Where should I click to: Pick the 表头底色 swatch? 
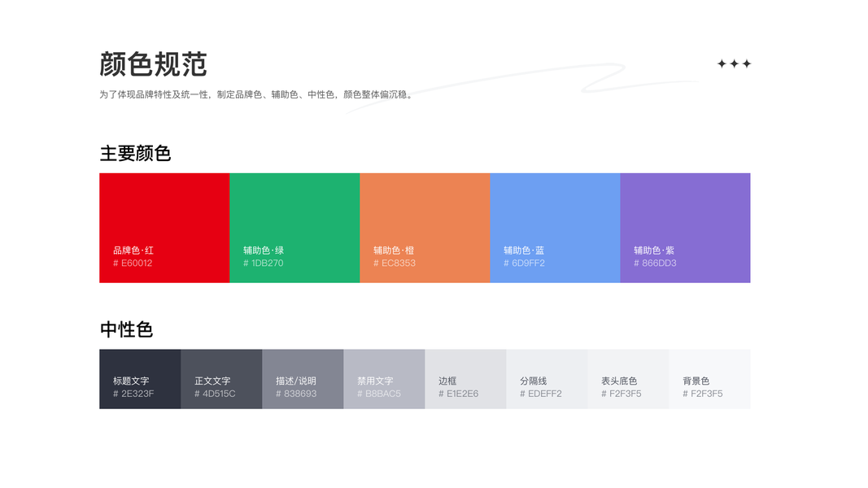coord(628,379)
